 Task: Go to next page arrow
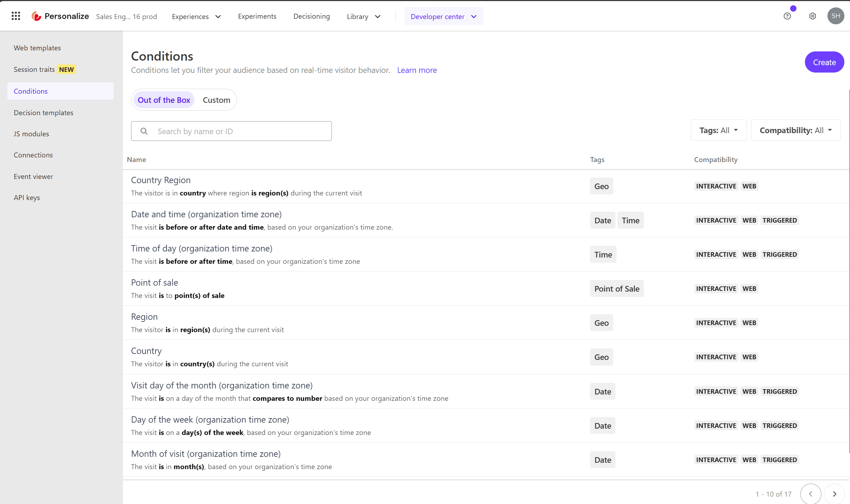click(834, 494)
